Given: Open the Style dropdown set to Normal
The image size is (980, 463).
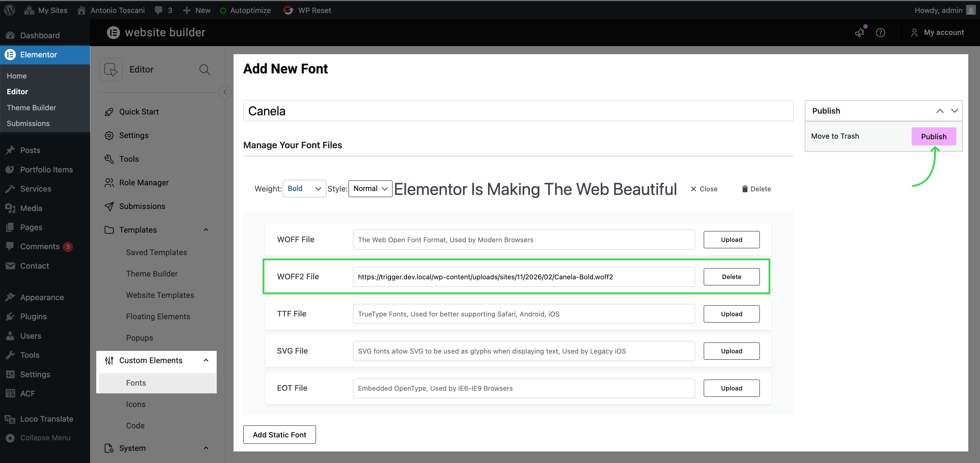Looking at the screenshot, I should (x=370, y=188).
